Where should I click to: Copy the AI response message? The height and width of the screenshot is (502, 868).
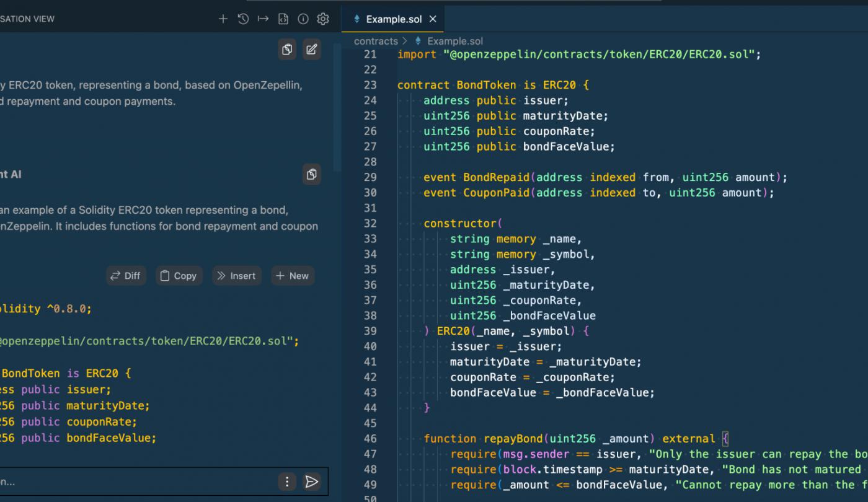pyautogui.click(x=312, y=175)
